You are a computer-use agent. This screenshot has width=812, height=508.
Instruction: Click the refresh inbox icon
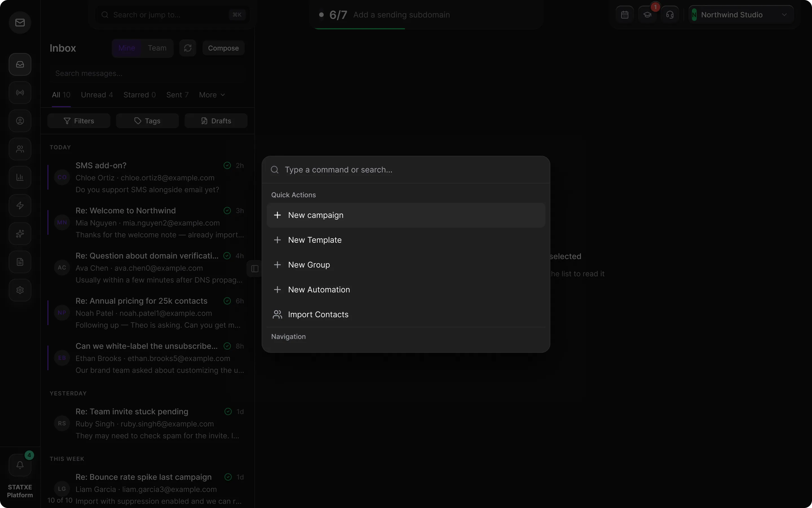coord(187,48)
